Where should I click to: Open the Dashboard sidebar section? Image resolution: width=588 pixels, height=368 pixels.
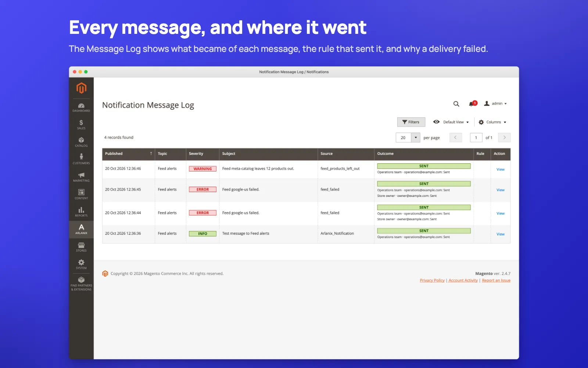click(81, 107)
